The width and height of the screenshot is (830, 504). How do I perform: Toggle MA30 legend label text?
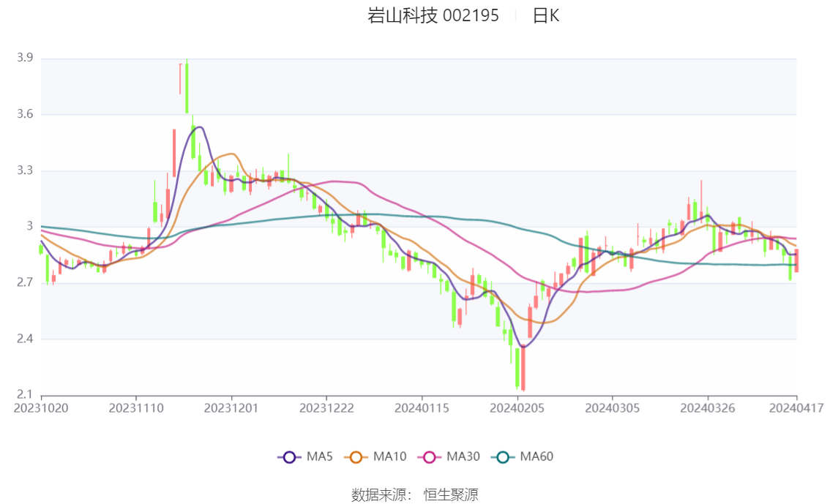pos(463,457)
